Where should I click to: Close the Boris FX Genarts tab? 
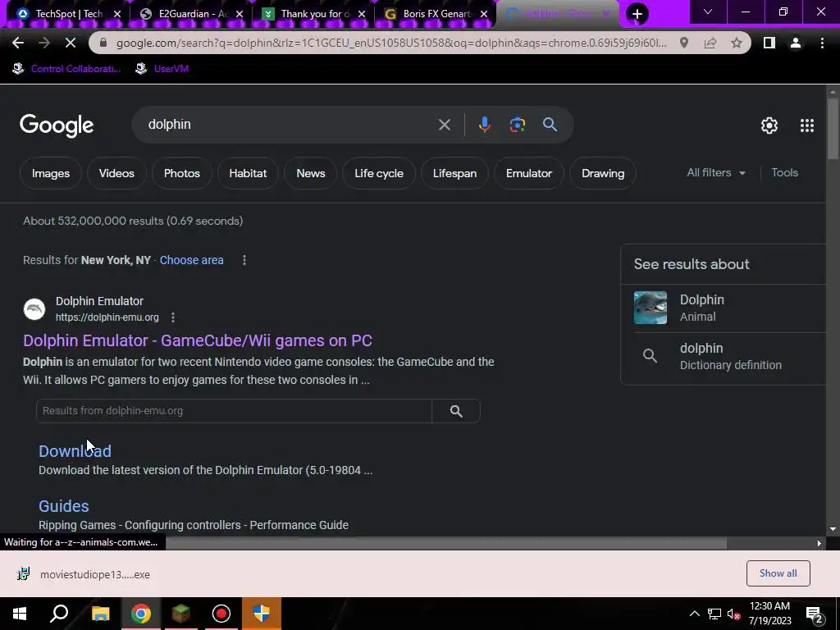(x=484, y=14)
